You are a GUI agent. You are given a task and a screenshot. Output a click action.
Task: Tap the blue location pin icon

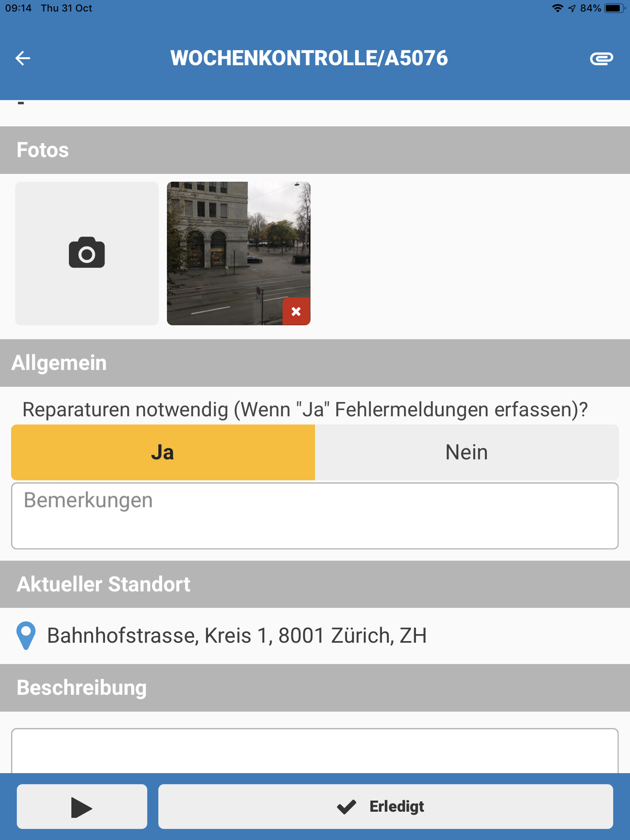pos(26,635)
